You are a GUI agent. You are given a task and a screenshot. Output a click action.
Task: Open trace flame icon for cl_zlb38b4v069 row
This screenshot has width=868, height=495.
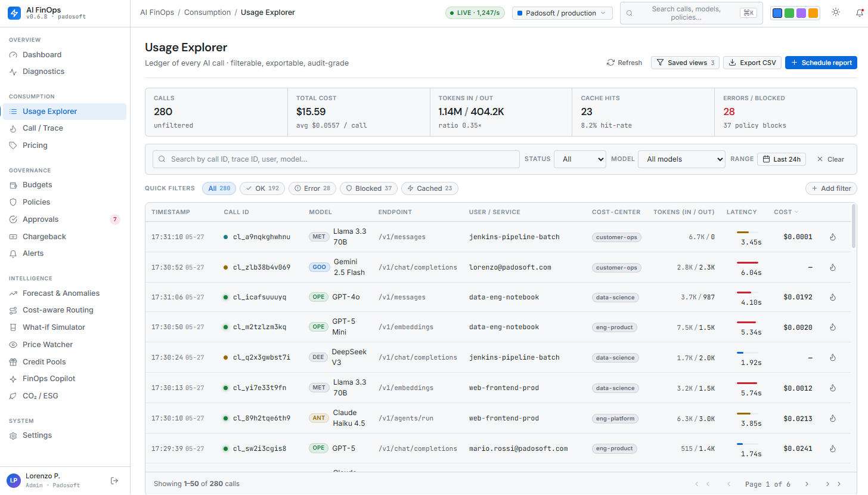(x=833, y=267)
